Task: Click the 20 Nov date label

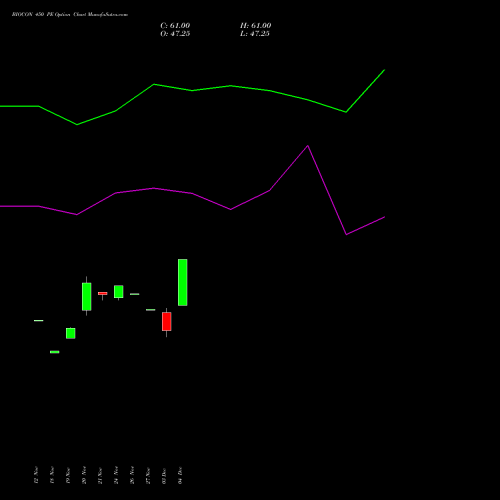Action: (84, 475)
